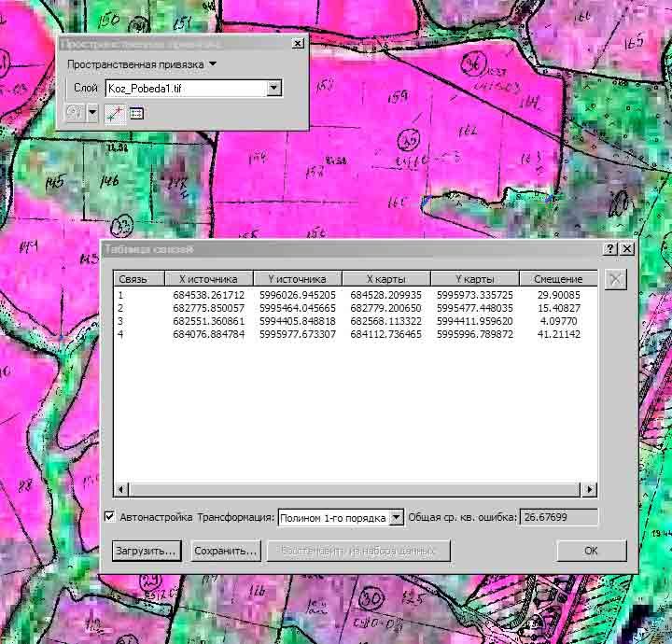Screen dimensions: 672x644
Task: Click residual value 29.90085
Action: click(559, 295)
